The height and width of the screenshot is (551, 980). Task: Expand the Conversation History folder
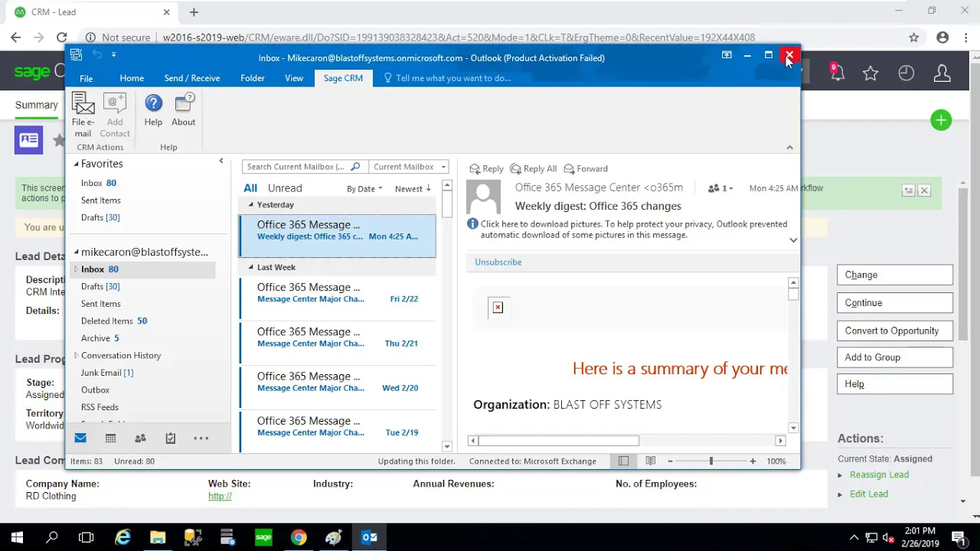76,355
